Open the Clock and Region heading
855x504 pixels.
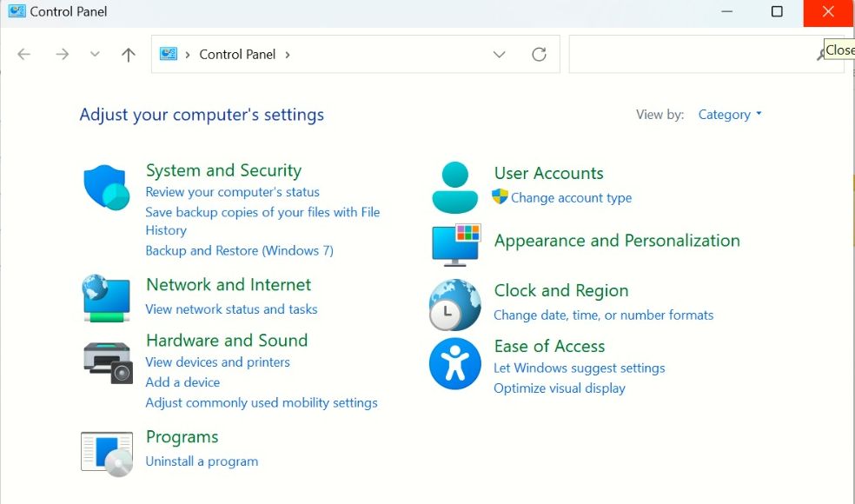tap(561, 291)
